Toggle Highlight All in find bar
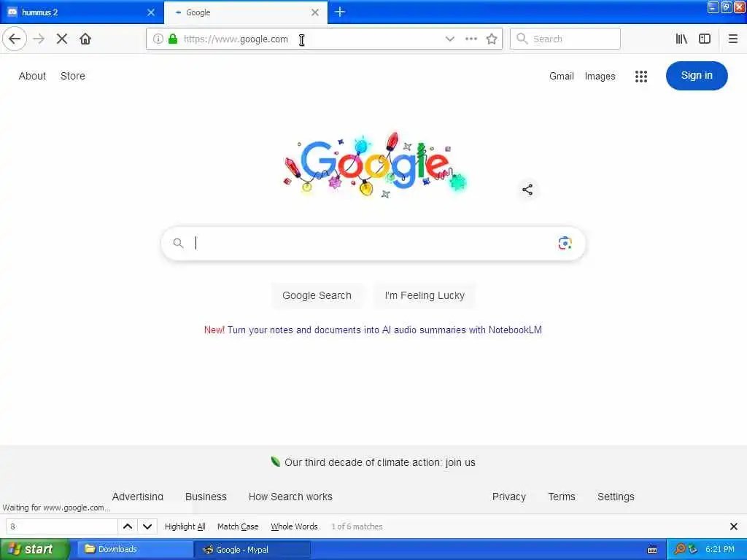747x560 pixels. tap(185, 526)
